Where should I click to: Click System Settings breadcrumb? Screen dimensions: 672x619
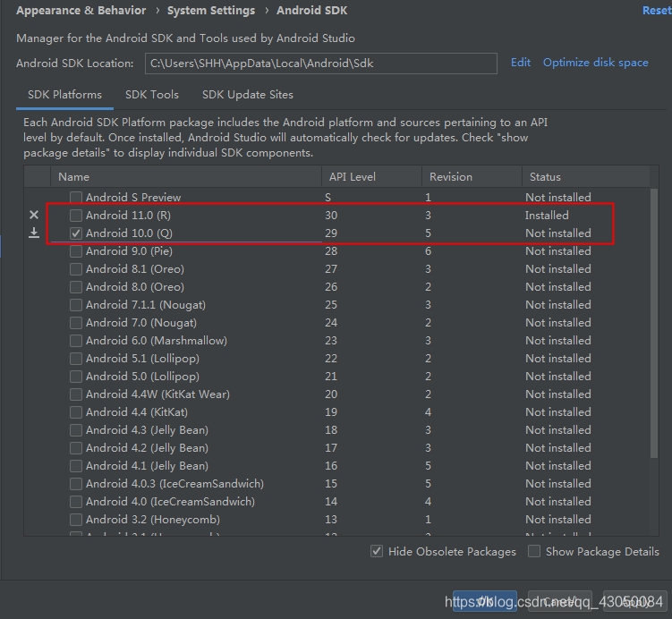[x=211, y=10]
